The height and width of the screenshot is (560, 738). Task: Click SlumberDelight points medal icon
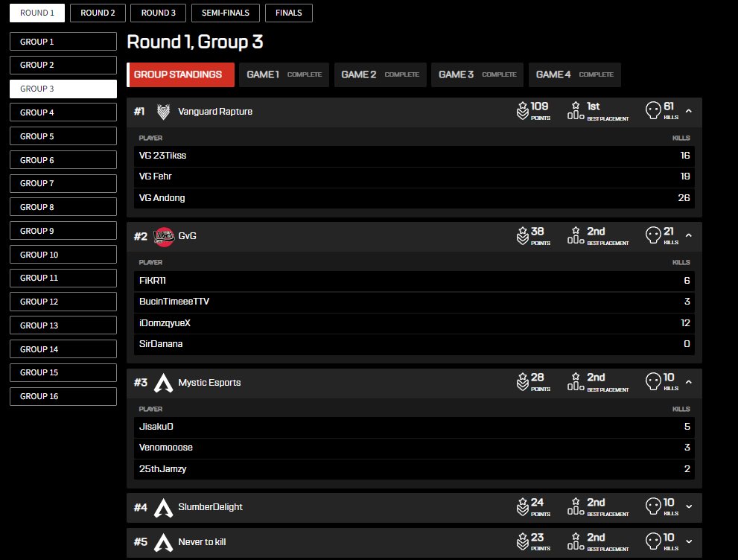523,507
